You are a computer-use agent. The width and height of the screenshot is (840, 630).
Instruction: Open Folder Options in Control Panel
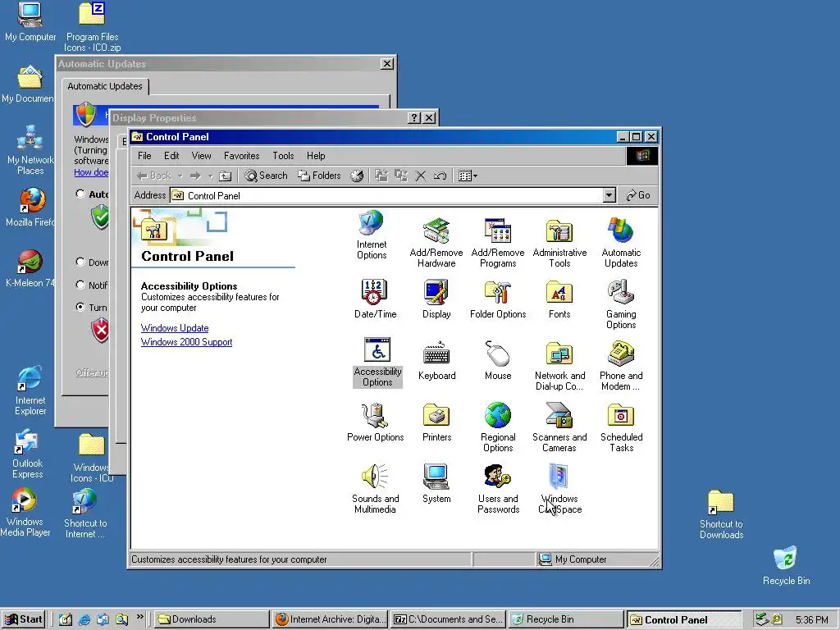click(498, 299)
